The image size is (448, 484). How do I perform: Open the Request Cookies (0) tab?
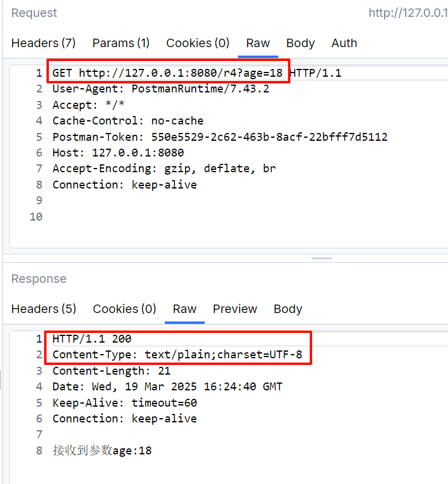click(197, 43)
